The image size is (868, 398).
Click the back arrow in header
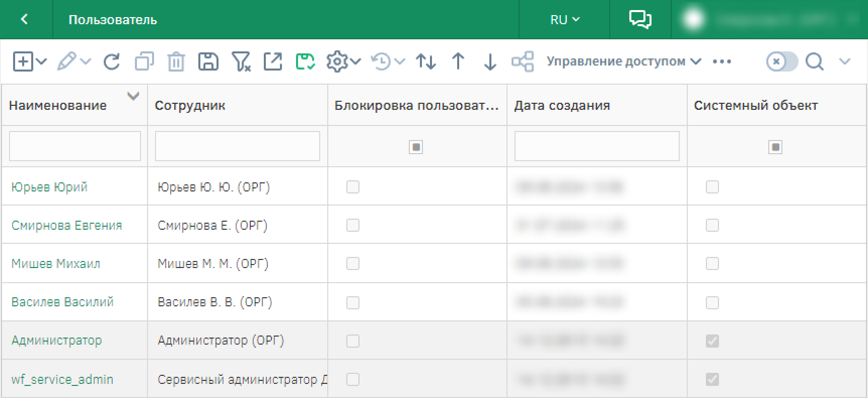(x=24, y=20)
